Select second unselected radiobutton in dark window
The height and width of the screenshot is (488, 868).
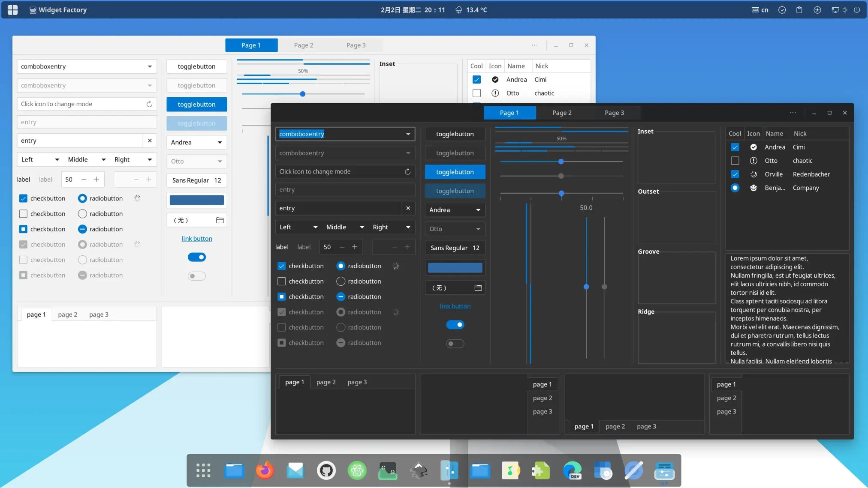pos(341,281)
